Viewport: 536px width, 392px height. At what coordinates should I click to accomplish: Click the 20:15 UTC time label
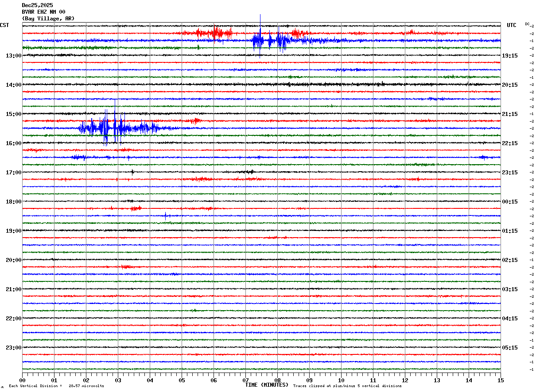(510, 85)
